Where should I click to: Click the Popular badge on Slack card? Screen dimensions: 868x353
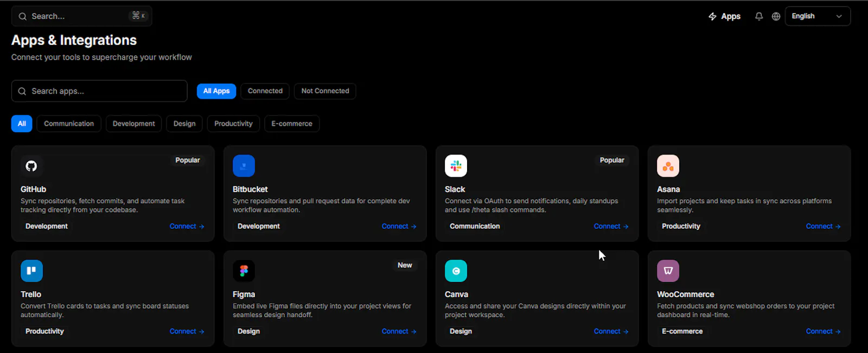pyautogui.click(x=612, y=160)
